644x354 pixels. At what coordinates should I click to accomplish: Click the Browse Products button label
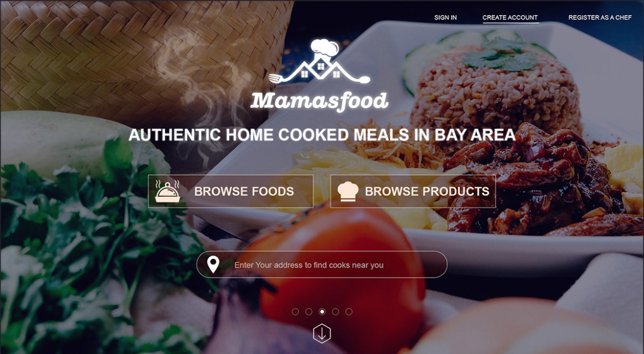coord(427,191)
